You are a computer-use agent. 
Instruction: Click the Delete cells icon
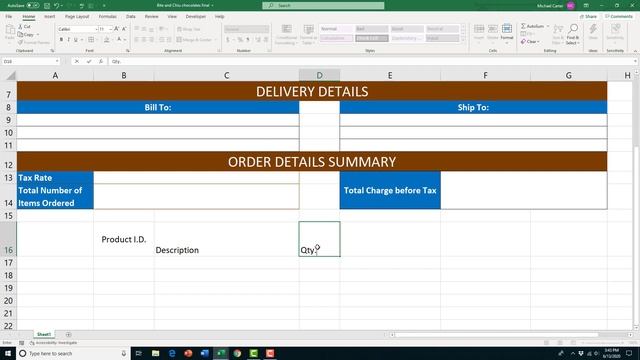click(x=493, y=29)
